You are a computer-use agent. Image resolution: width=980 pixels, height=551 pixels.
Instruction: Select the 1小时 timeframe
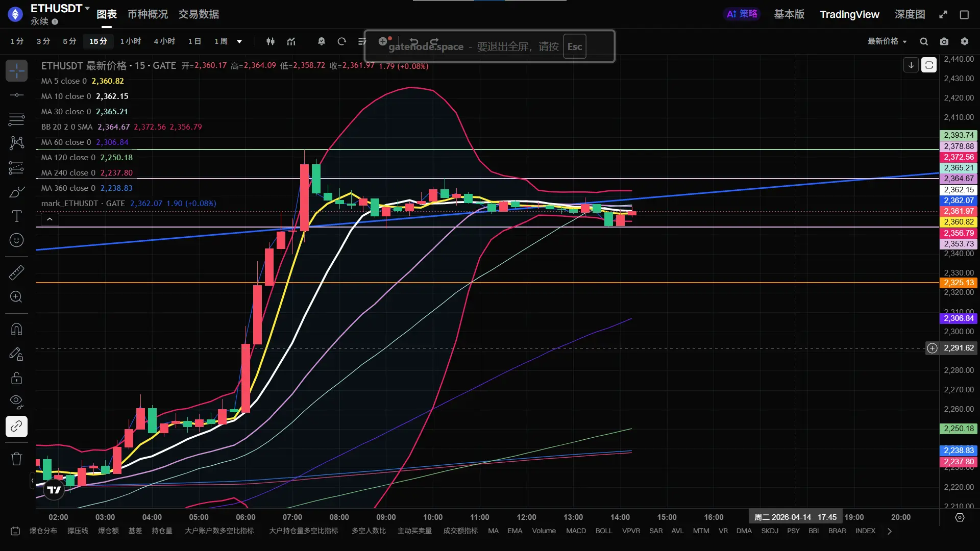click(130, 41)
